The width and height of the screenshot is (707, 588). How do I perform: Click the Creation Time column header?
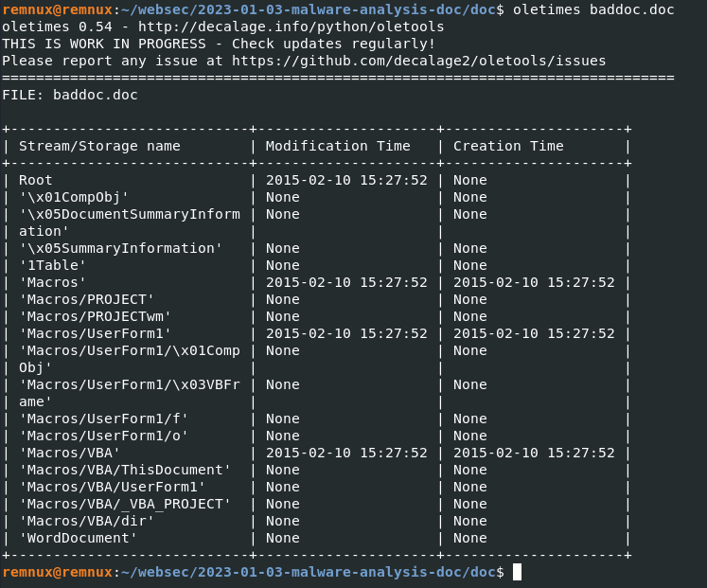pos(508,146)
